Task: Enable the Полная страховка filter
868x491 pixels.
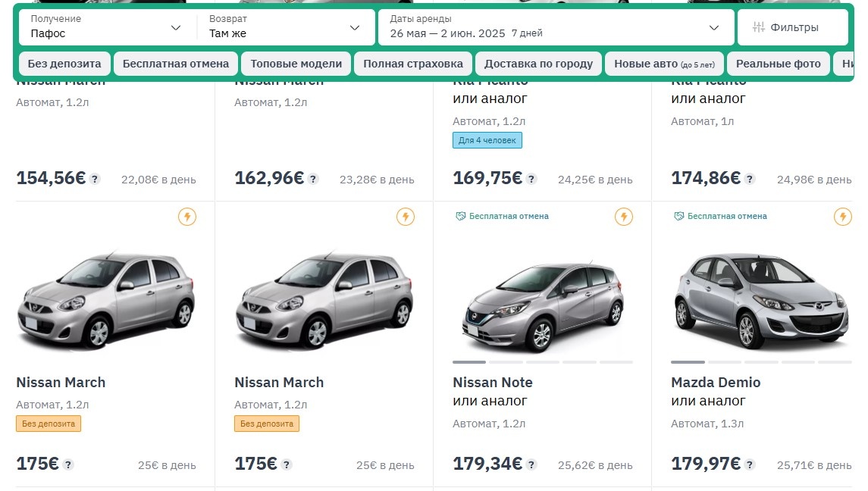Action: click(x=413, y=64)
